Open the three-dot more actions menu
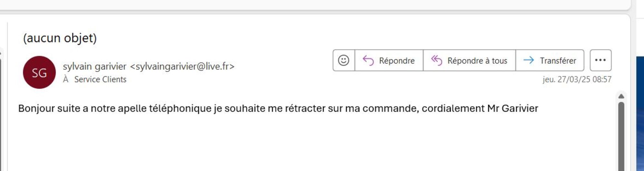The width and height of the screenshot is (644, 171). coord(601,60)
